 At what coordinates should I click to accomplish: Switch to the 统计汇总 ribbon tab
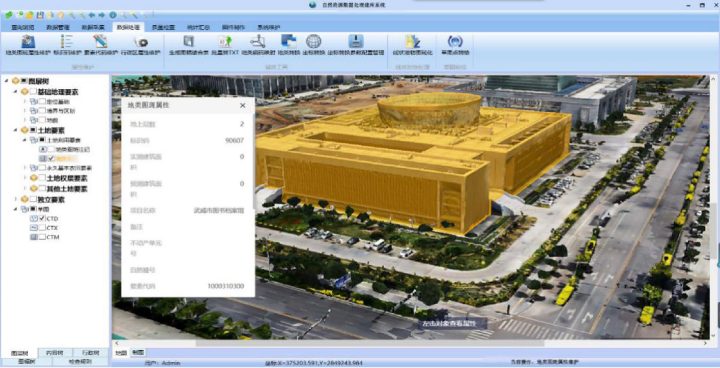(x=198, y=27)
